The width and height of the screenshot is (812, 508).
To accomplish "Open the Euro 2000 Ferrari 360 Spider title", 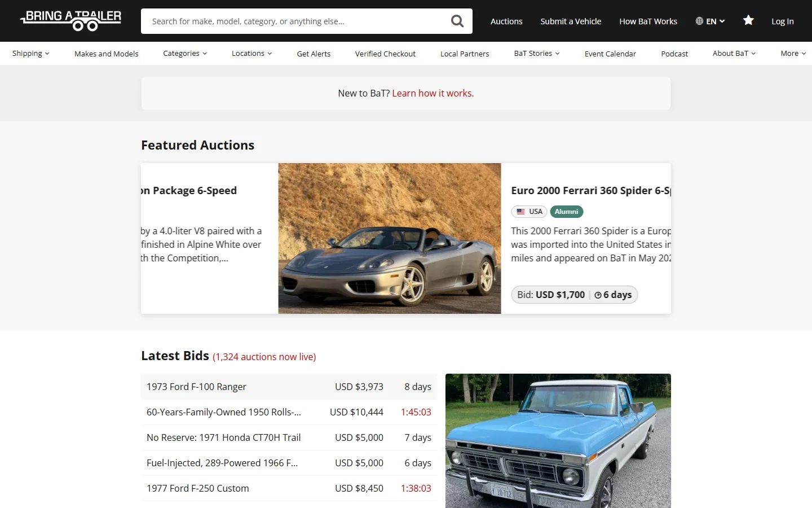I will click(x=591, y=191).
